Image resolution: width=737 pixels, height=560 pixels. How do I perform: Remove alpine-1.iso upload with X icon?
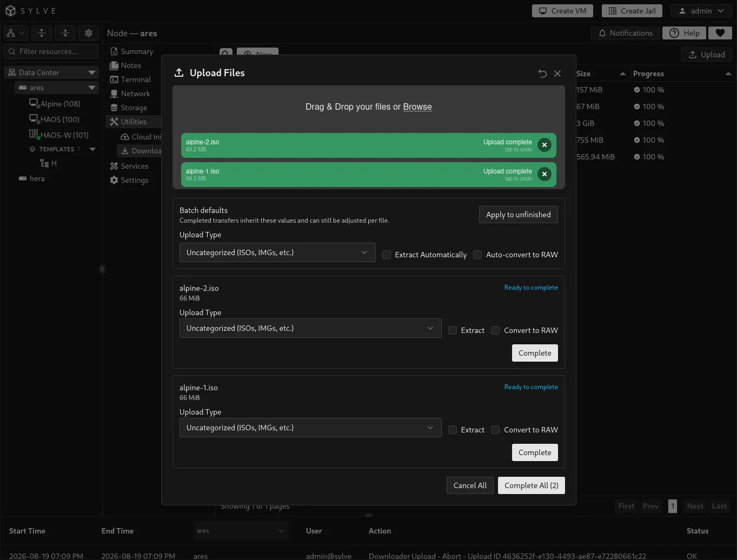(x=545, y=174)
